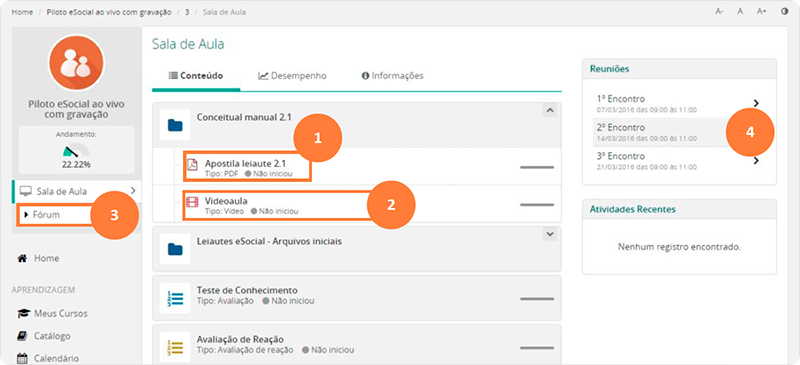Go to Home in the breadcrumb
800x365 pixels.
tap(22, 12)
